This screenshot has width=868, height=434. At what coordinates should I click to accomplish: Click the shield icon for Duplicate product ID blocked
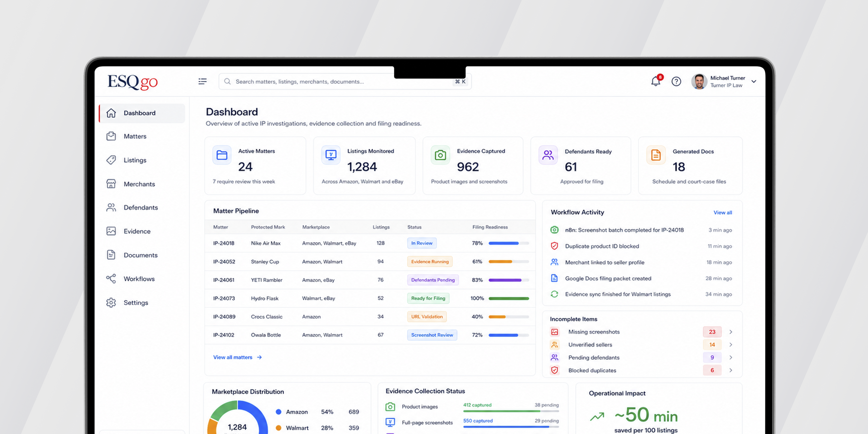click(554, 246)
